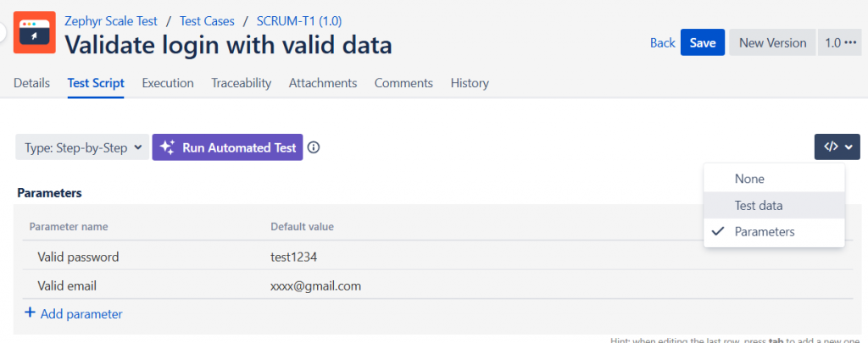Choose None in the dropdown list
This screenshot has height=343, width=868.
pos(774,179)
